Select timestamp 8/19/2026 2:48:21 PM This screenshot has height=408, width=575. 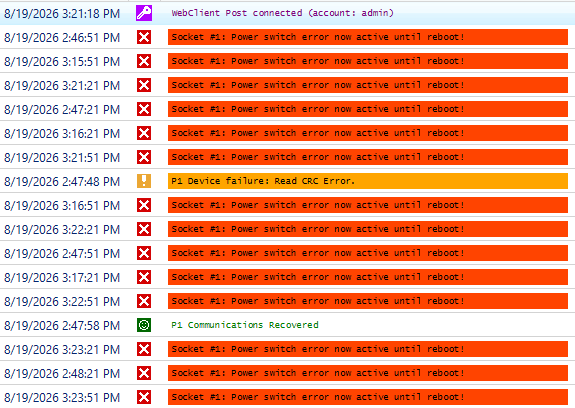pyautogui.click(x=62, y=374)
